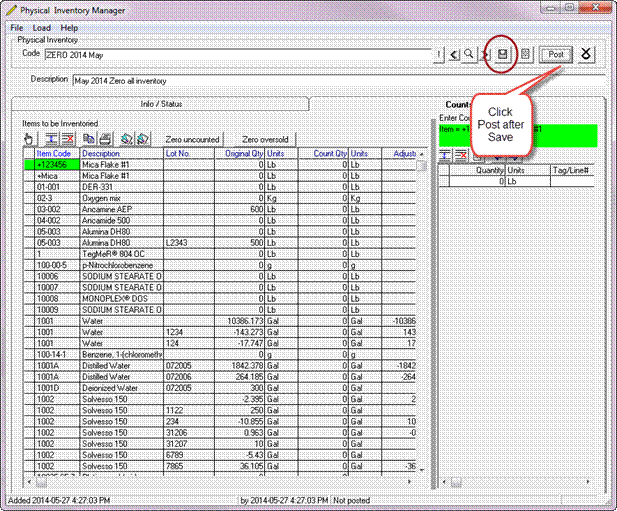Click the second colored tag icon next to Zero uncounted
Viewport: 617px width, 511px height.
pyautogui.click(x=143, y=139)
